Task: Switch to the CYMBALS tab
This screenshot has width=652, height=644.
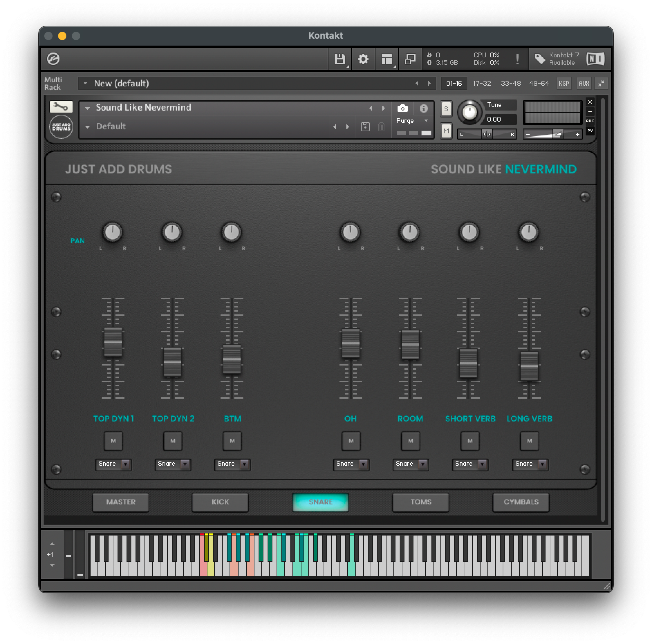Action: pyautogui.click(x=521, y=502)
